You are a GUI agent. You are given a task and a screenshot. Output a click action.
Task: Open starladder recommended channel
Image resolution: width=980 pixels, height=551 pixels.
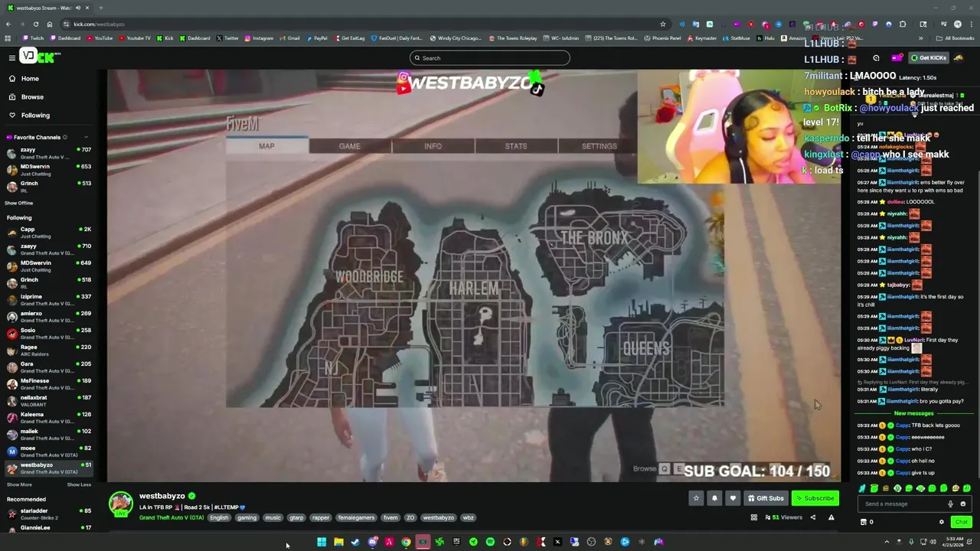tap(47, 514)
